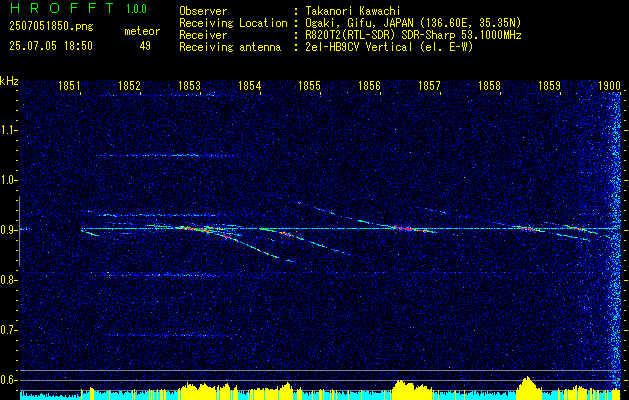Click the 1851 time marker
This screenshot has height=400, width=629.
(69, 86)
